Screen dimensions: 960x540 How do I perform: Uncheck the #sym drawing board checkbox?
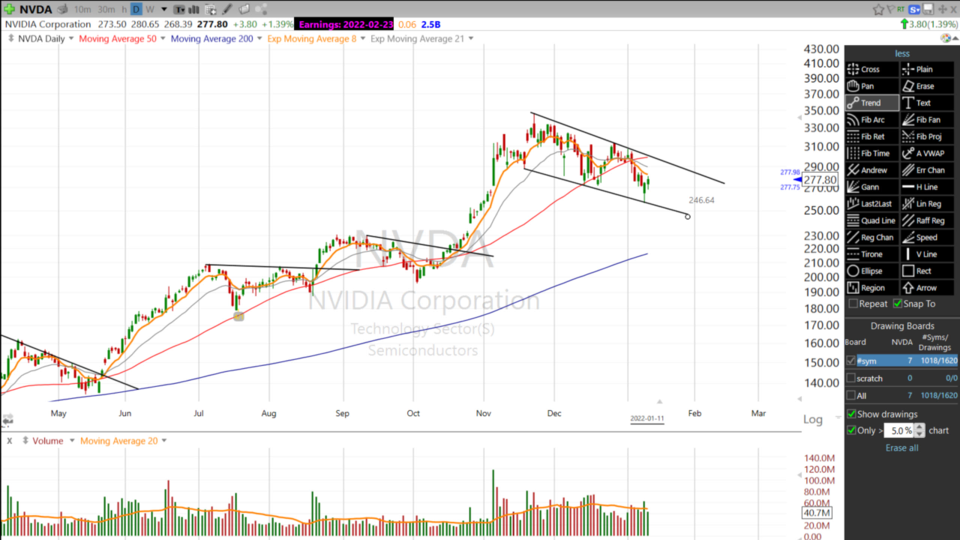(x=851, y=361)
